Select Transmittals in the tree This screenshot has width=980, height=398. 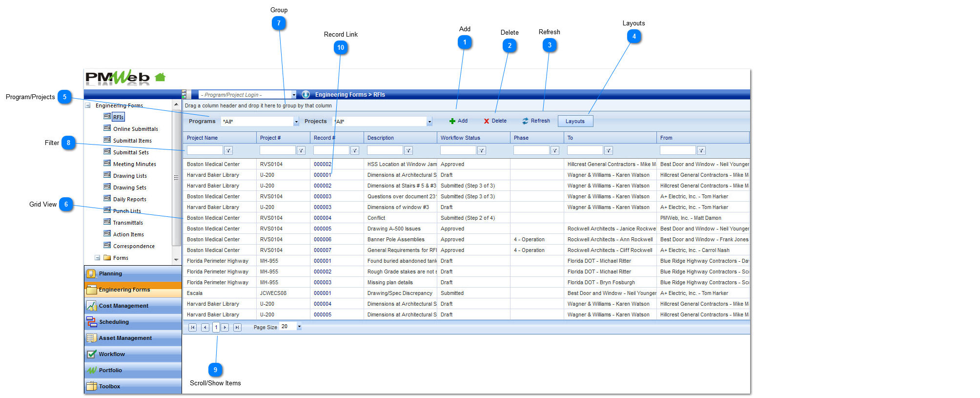[128, 223]
